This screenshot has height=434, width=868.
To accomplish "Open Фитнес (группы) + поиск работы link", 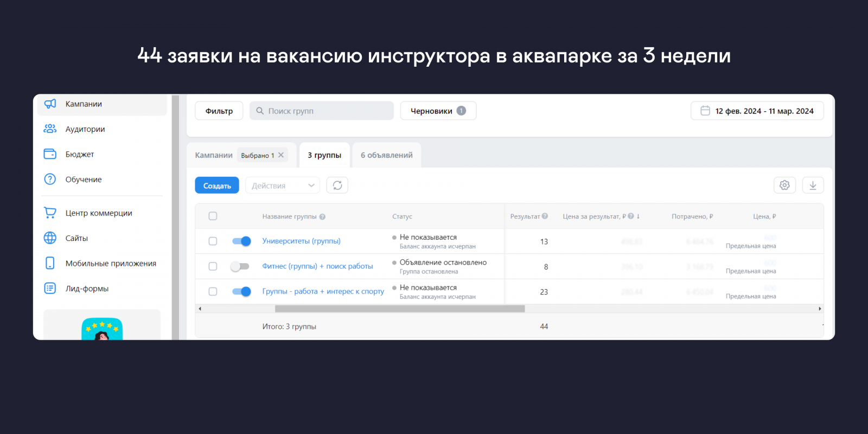I will pyautogui.click(x=318, y=266).
